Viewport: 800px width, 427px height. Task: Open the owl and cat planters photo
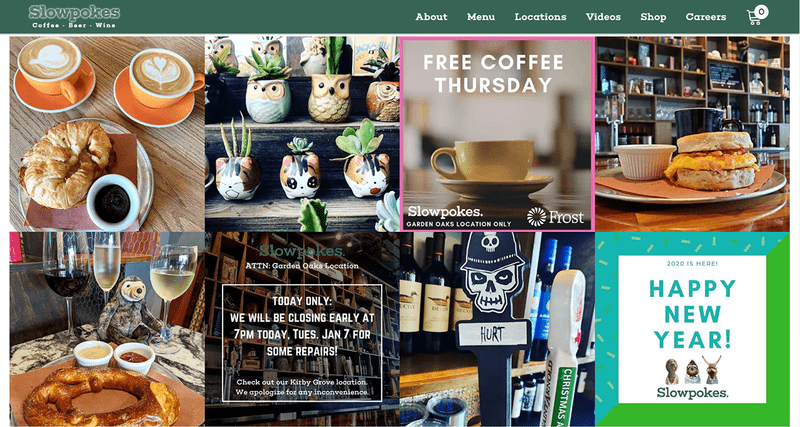pos(302,134)
